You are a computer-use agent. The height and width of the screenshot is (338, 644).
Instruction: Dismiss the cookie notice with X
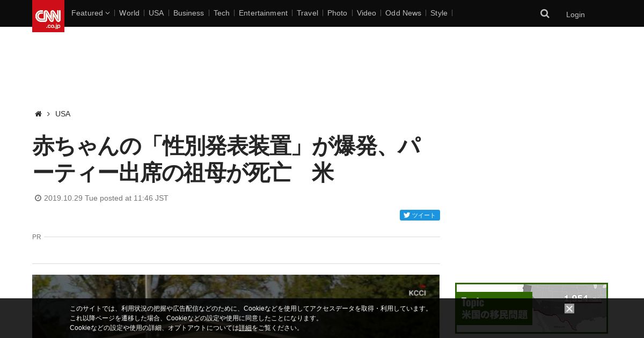click(569, 308)
